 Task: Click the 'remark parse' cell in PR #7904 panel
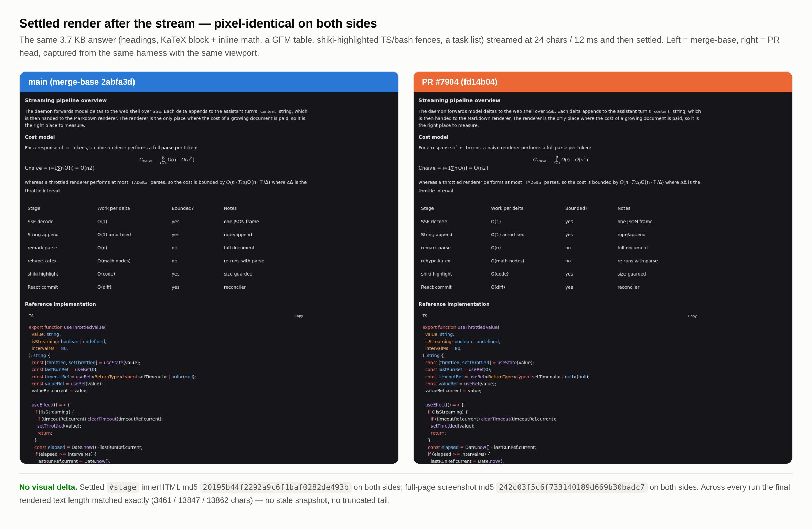click(436, 248)
